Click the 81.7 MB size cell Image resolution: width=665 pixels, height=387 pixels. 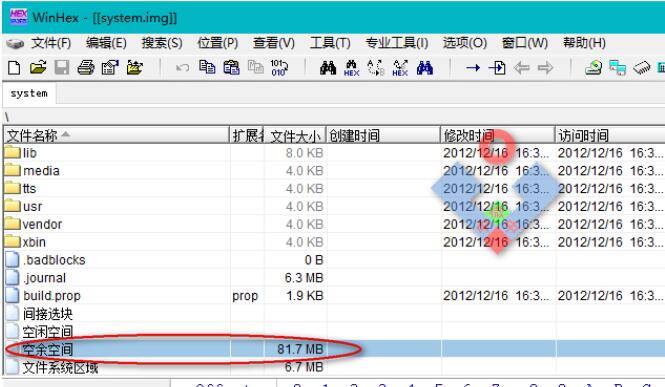click(x=300, y=349)
